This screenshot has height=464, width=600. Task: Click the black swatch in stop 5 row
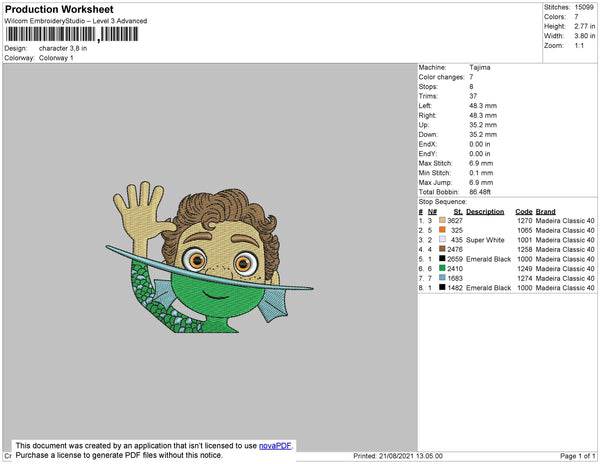pos(442,259)
